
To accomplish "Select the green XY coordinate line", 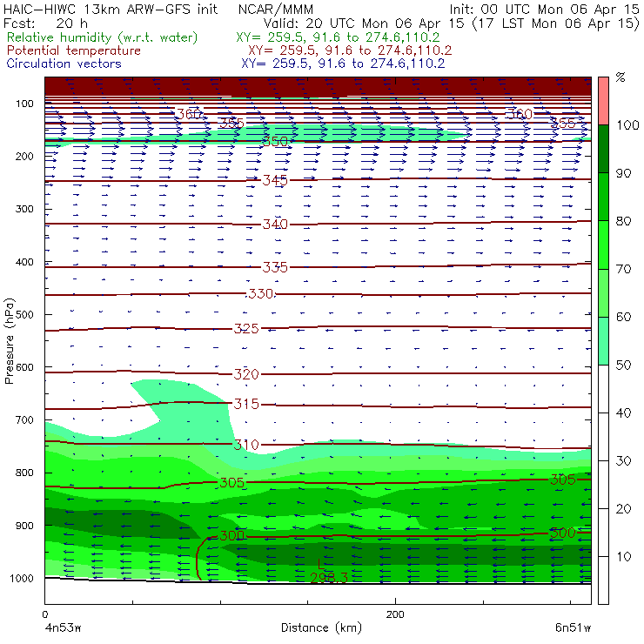I will pos(338,37).
